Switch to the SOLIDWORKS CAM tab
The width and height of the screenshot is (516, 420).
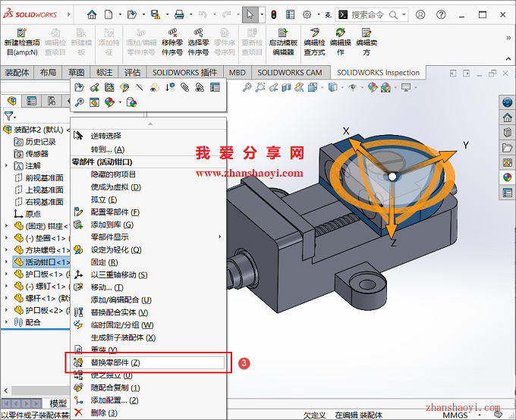pyautogui.click(x=290, y=72)
